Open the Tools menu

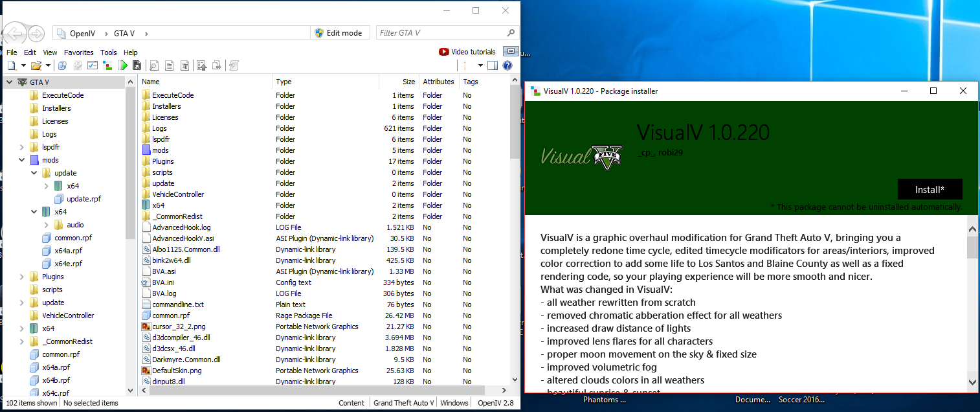pyautogui.click(x=109, y=52)
